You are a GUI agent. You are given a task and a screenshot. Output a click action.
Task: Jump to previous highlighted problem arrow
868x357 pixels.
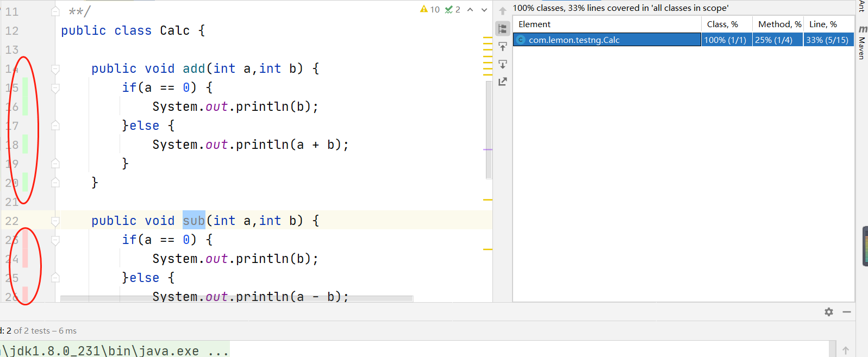point(470,9)
